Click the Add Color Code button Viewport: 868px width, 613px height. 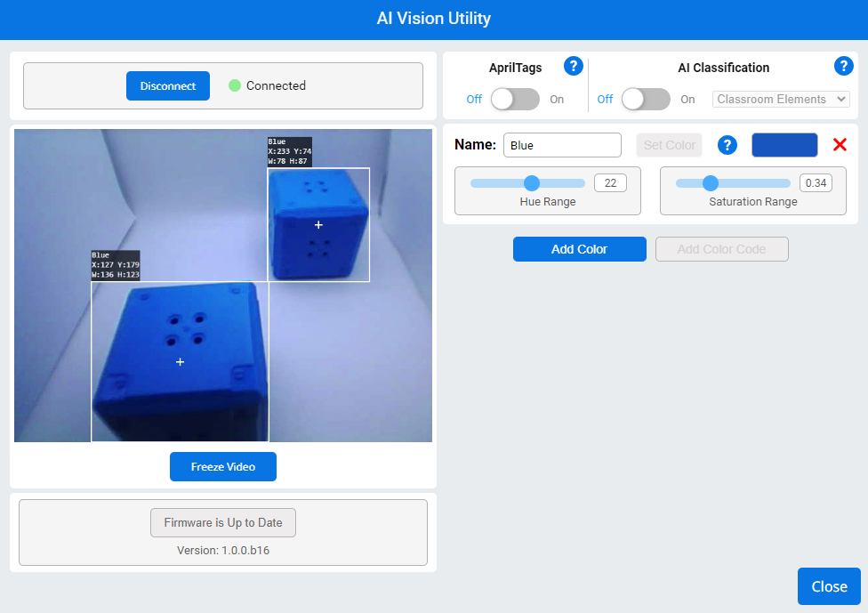pos(721,249)
